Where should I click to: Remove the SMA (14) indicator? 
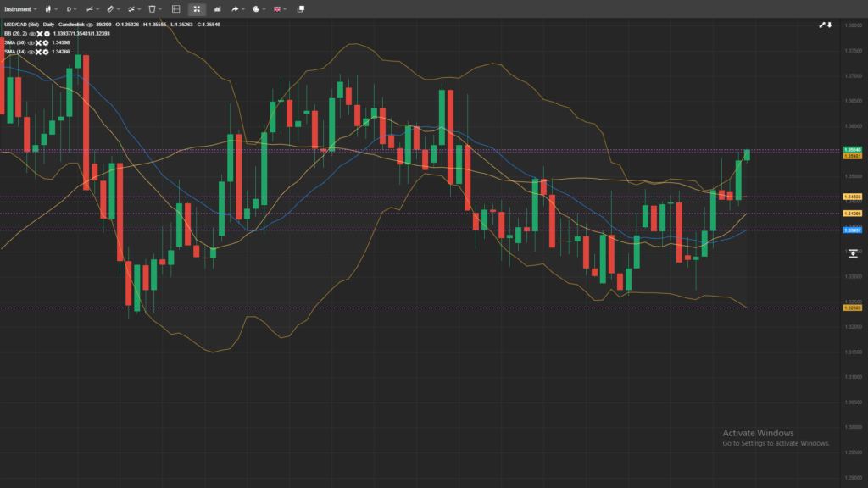tap(38, 52)
